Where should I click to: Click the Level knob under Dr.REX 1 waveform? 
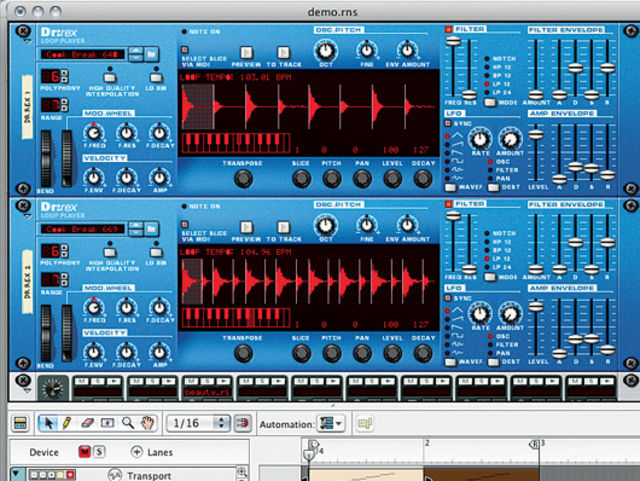coord(392,179)
